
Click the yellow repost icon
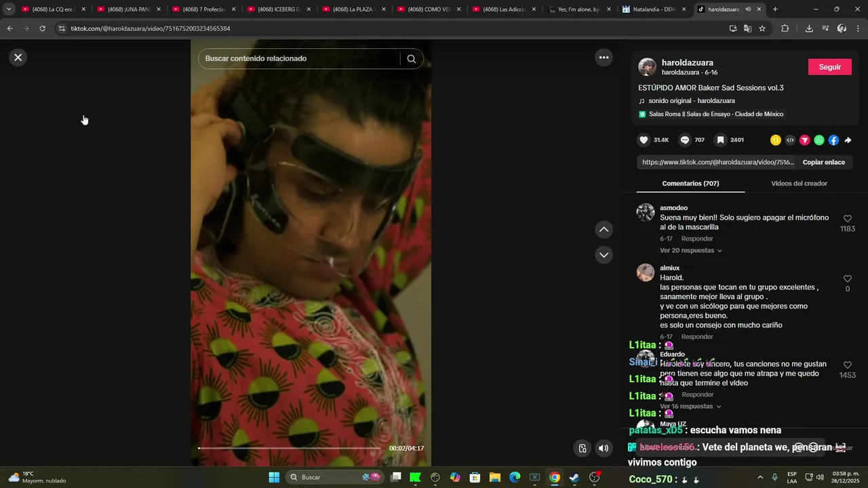tap(775, 140)
